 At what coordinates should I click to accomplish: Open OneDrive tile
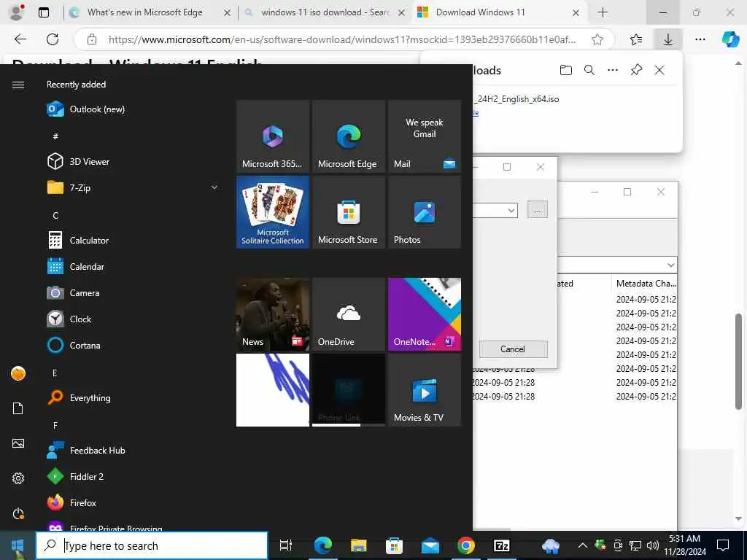(x=348, y=314)
